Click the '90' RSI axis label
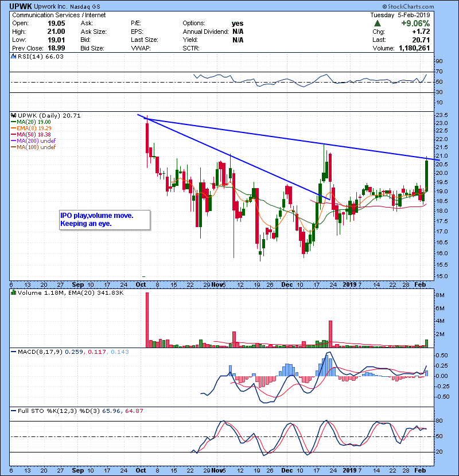459x476 pixels. tap(439, 61)
